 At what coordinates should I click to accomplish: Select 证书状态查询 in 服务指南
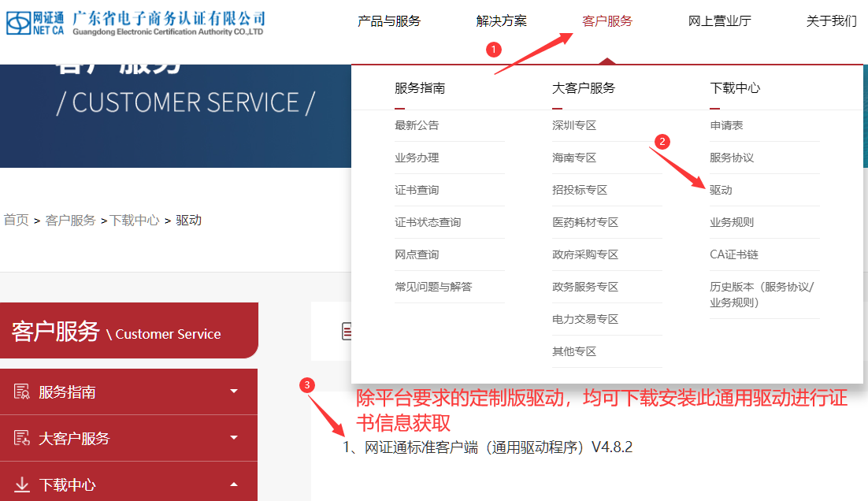coord(428,222)
